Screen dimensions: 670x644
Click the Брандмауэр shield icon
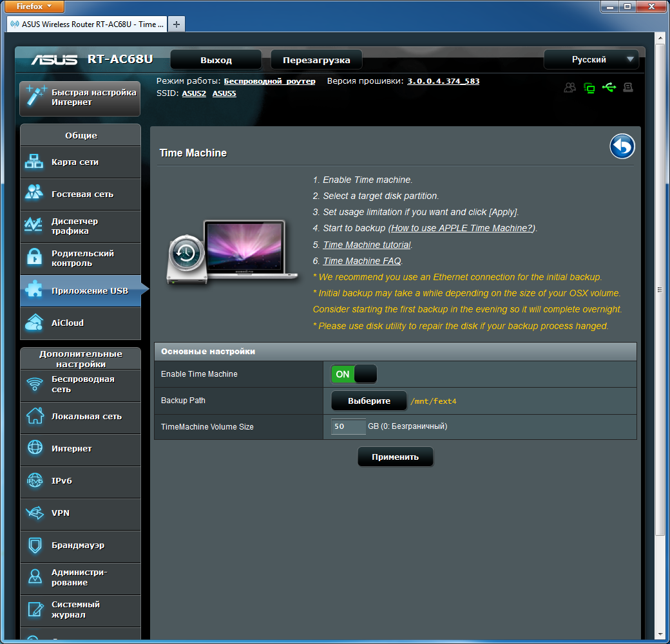click(x=35, y=545)
